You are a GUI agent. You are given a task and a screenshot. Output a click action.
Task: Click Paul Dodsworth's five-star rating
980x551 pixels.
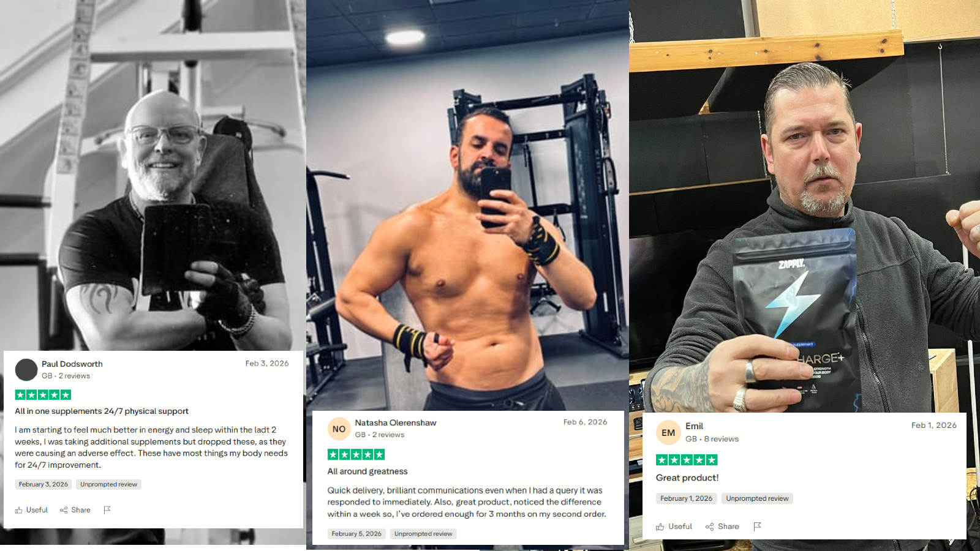click(43, 395)
